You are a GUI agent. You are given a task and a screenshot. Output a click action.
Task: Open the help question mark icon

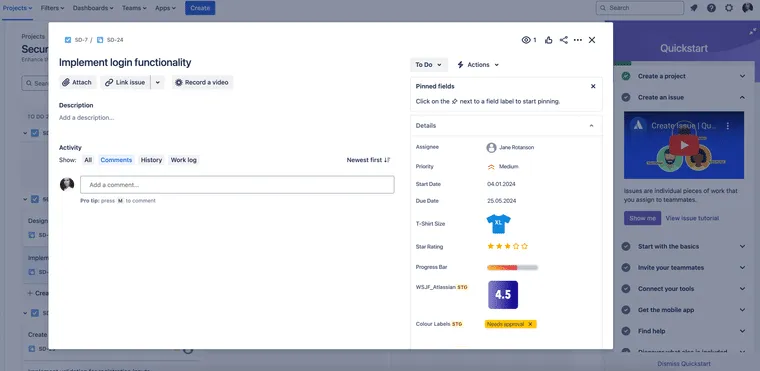pos(711,8)
